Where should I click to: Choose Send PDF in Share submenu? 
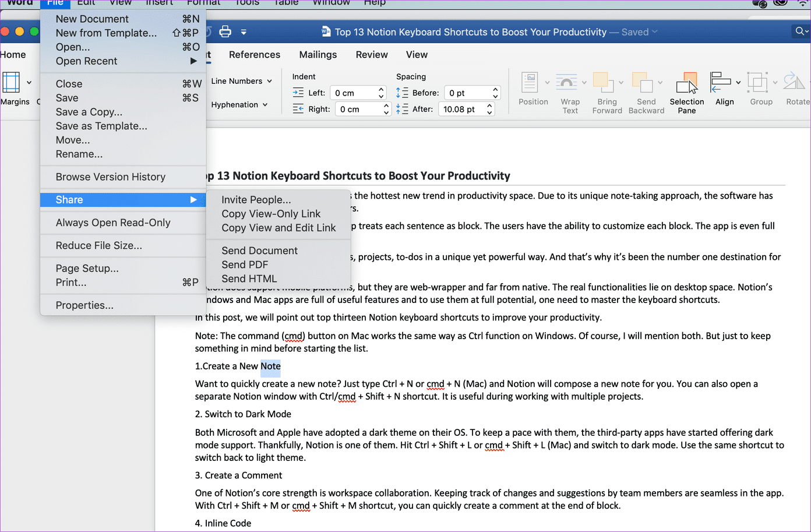point(278,265)
